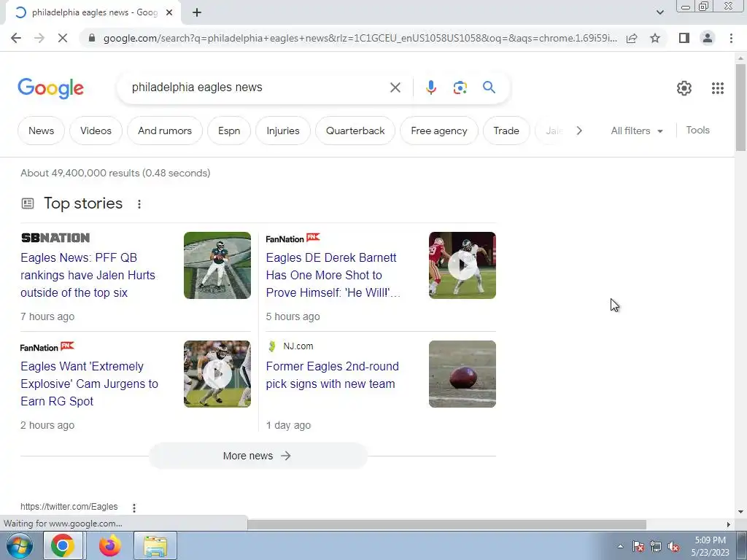Open Top stories three-dot options
The width and height of the screenshot is (747, 560).
[139, 204]
